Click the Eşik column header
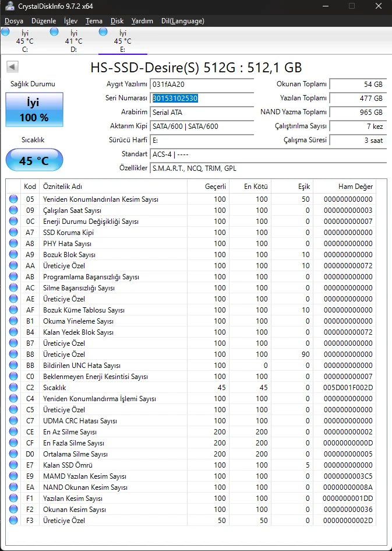This screenshot has width=392, height=551. pyautogui.click(x=292, y=187)
